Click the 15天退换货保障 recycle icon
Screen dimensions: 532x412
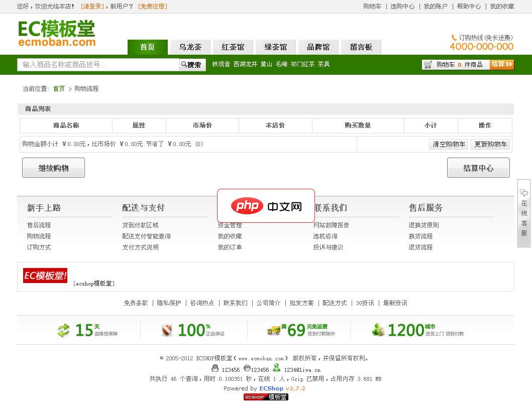[x=63, y=330]
